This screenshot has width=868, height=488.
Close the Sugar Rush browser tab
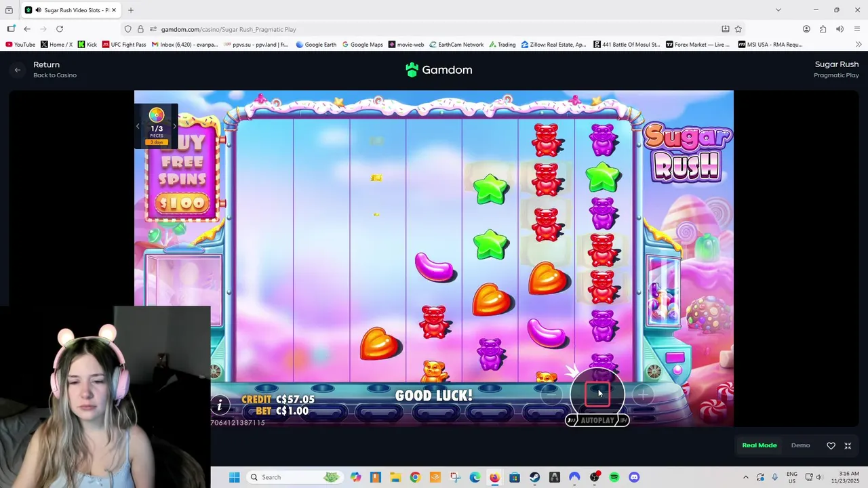tap(114, 10)
